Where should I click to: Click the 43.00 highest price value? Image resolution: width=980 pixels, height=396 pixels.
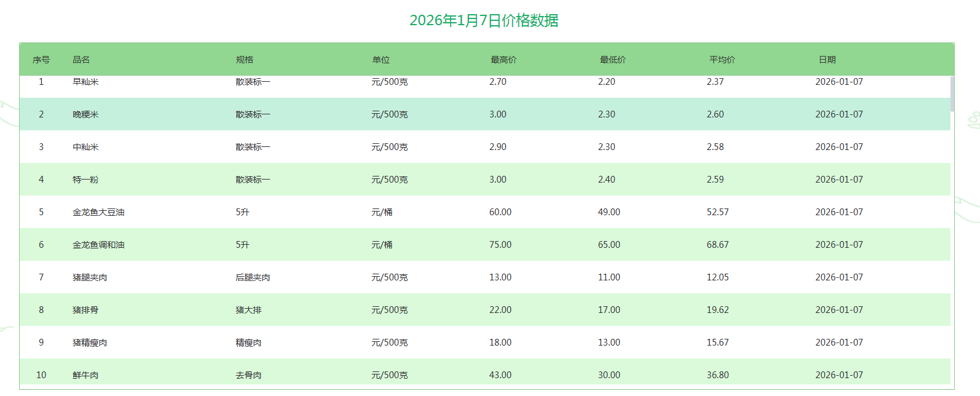pos(500,375)
